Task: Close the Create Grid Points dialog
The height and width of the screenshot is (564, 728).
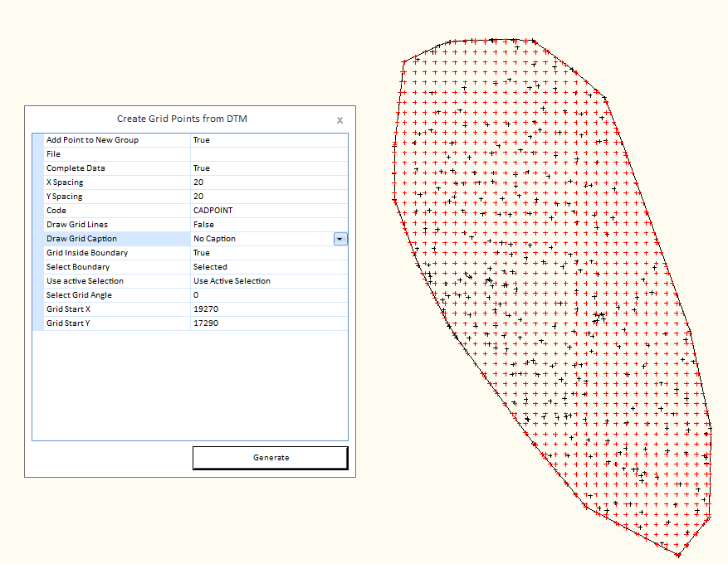Action: coord(340,120)
